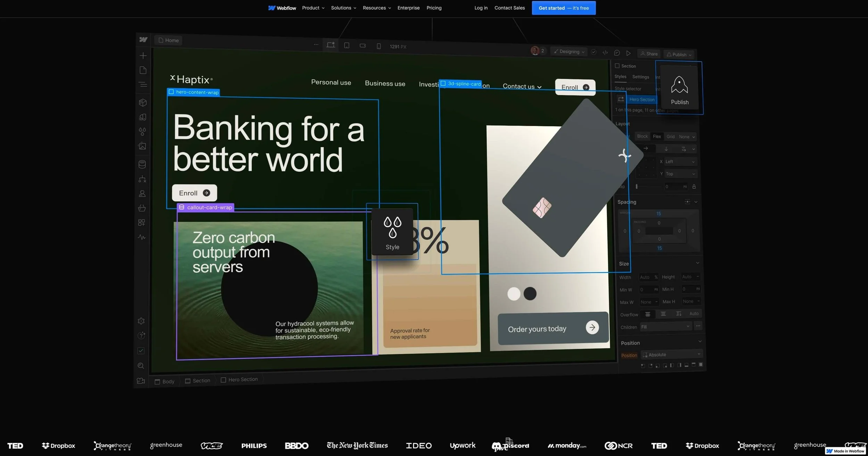Open the CMS database icon in sidebar
Image resolution: width=868 pixels, height=456 pixels.
[142, 164]
